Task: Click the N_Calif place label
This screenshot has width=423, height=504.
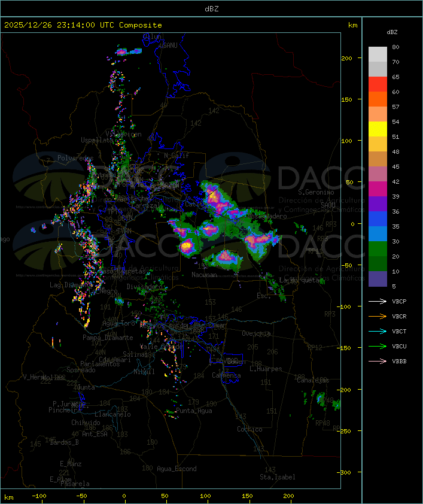Action: pos(176,156)
